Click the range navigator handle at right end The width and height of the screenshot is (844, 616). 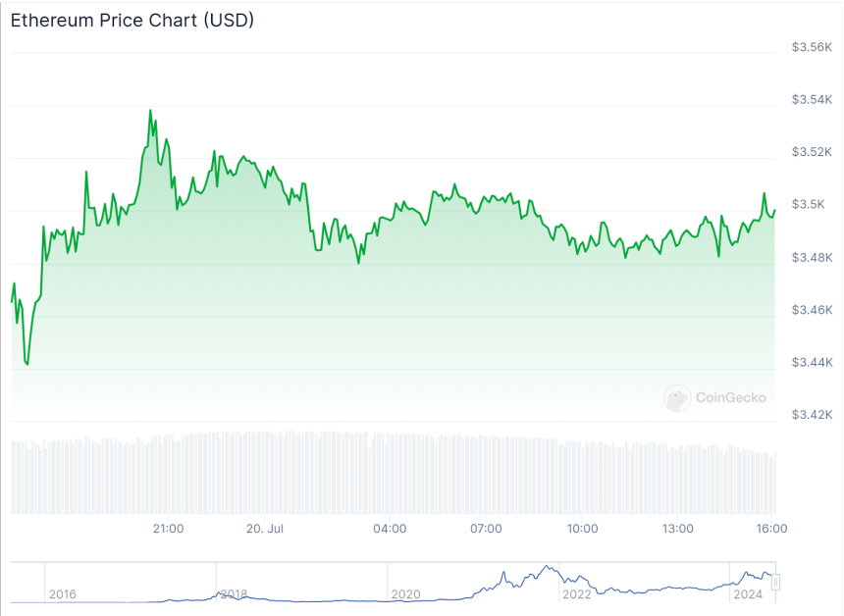click(775, 583)
